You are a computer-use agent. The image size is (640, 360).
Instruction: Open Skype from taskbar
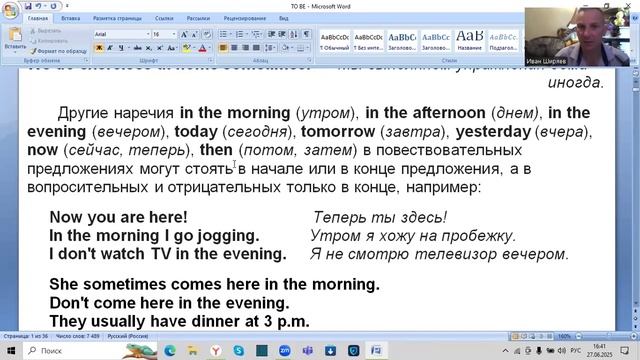238,350
